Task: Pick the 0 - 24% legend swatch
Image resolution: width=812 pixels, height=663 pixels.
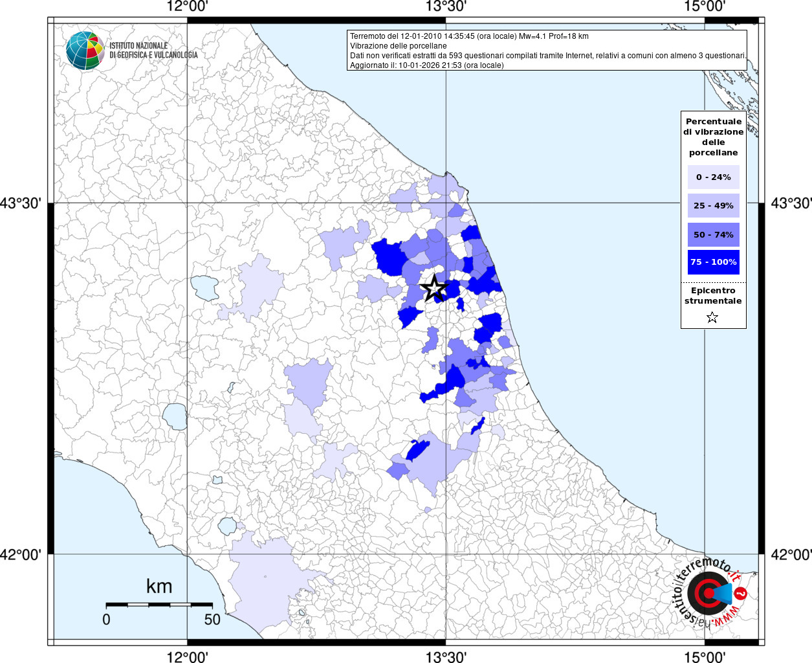Action: (713, 177)
